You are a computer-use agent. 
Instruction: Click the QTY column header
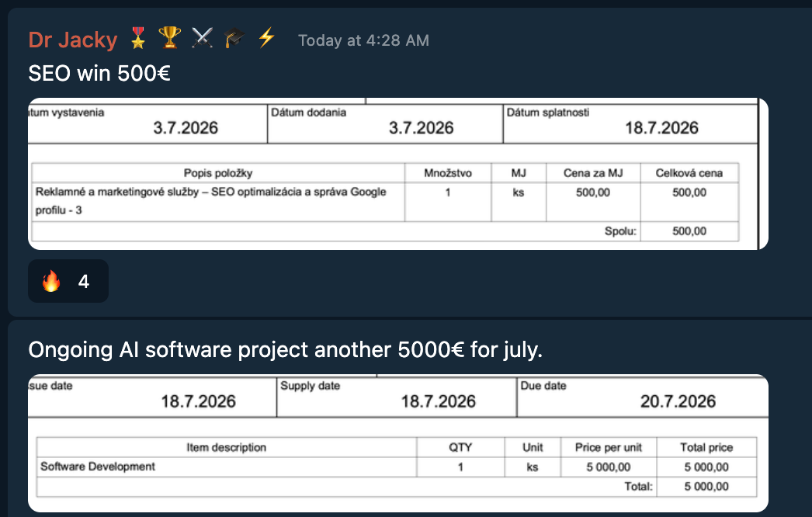tap(460, 448)
